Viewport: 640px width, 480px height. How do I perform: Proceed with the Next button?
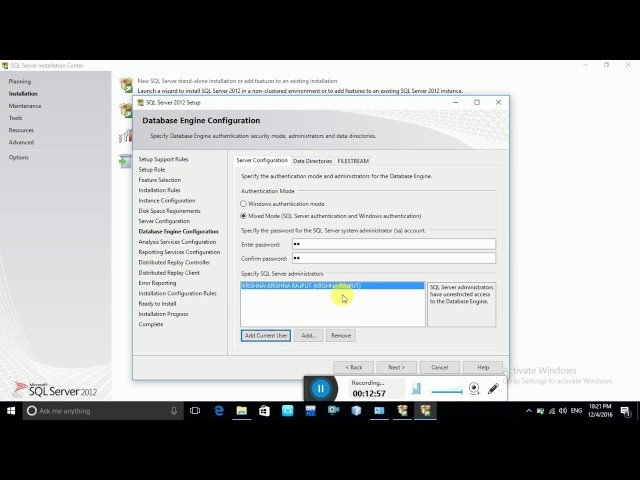(x=396, y=367)
